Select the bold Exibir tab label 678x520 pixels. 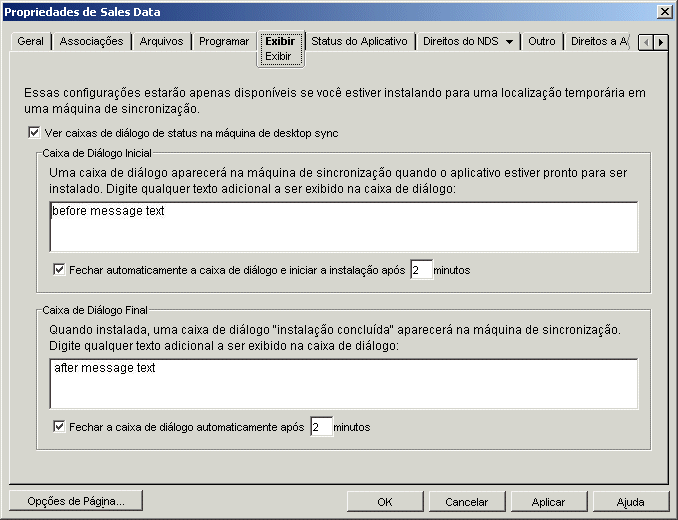(x=280, y=41)
